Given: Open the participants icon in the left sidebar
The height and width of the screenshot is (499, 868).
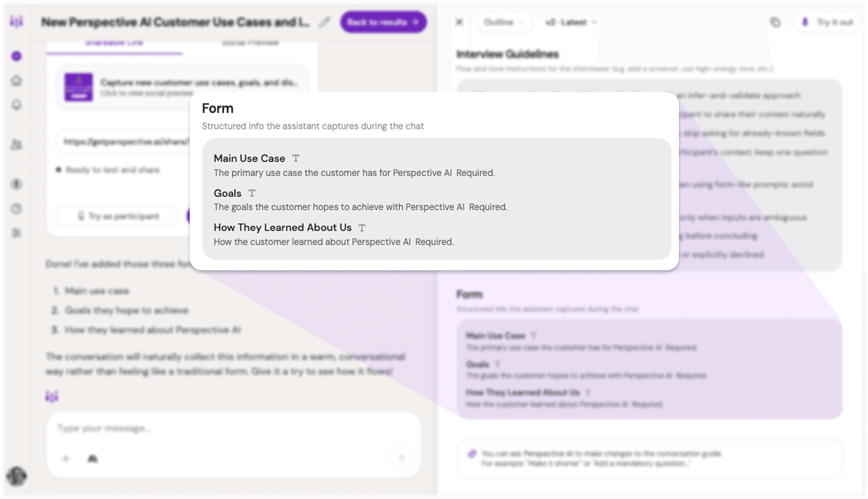Looking at the screenshot, I should (16, 145).
